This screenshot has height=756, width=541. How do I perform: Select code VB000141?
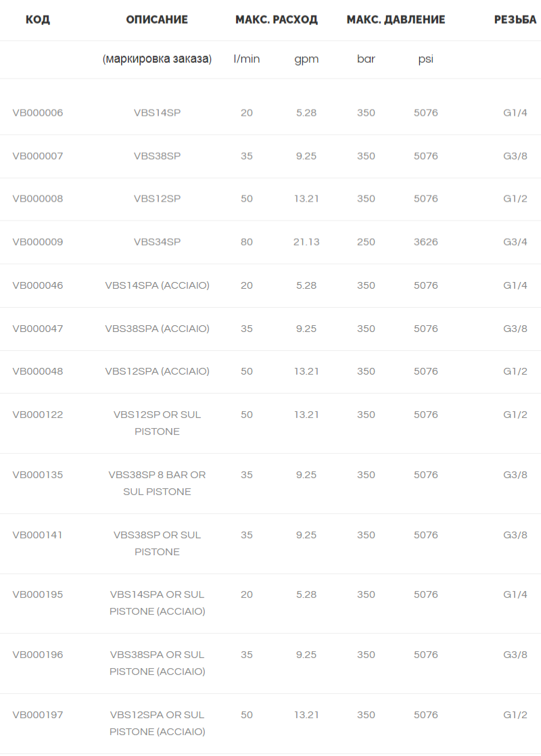tap(38, 535)
